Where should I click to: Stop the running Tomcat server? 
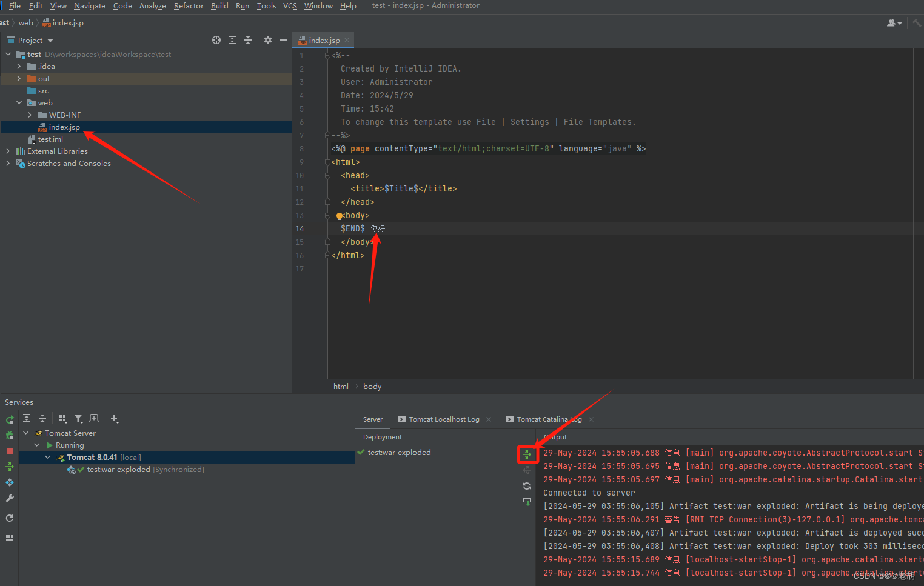(10, 451)
